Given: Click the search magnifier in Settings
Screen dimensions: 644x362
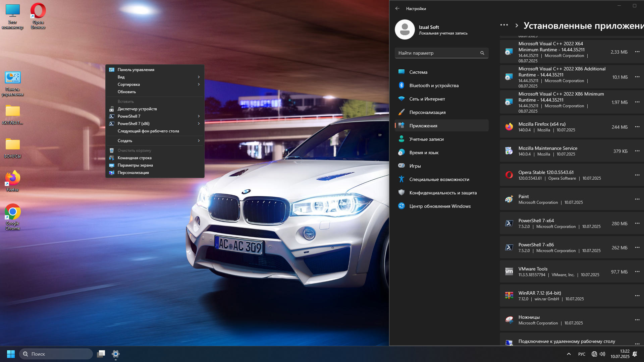Looking at the screenshot, I should (x=482, y=53).
